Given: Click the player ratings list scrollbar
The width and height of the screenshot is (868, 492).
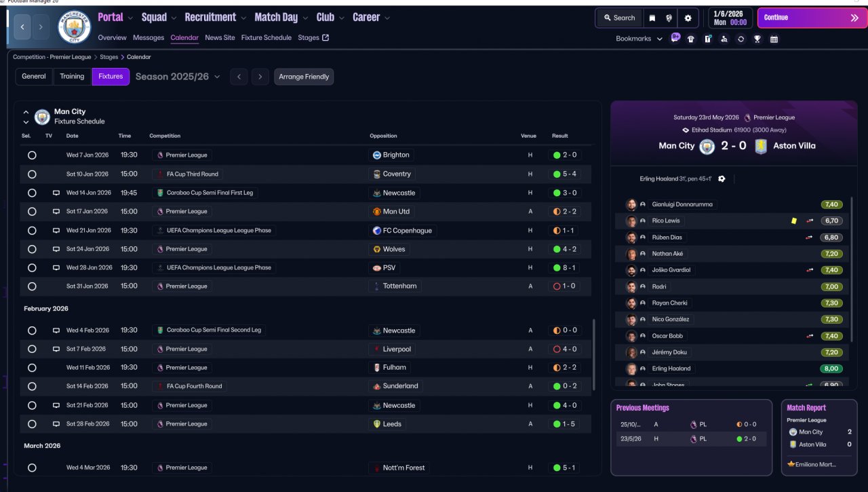Looking at the screenshot, I should point(851,268).
